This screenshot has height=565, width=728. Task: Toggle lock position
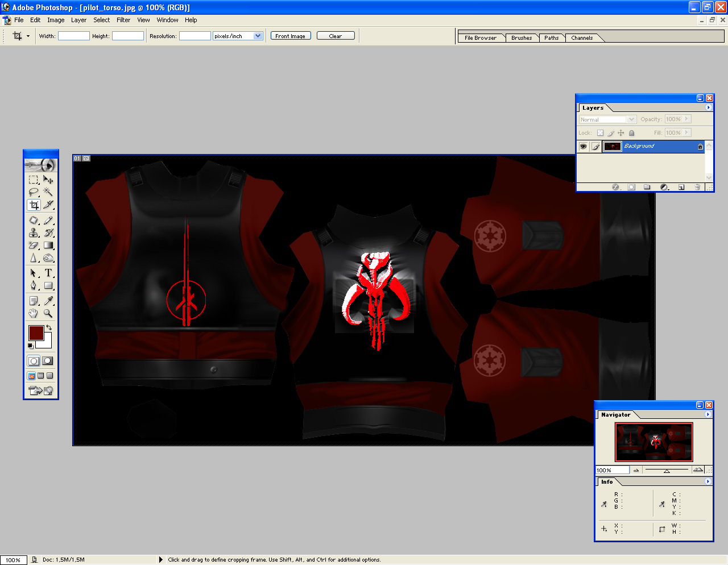click(621, 133)
